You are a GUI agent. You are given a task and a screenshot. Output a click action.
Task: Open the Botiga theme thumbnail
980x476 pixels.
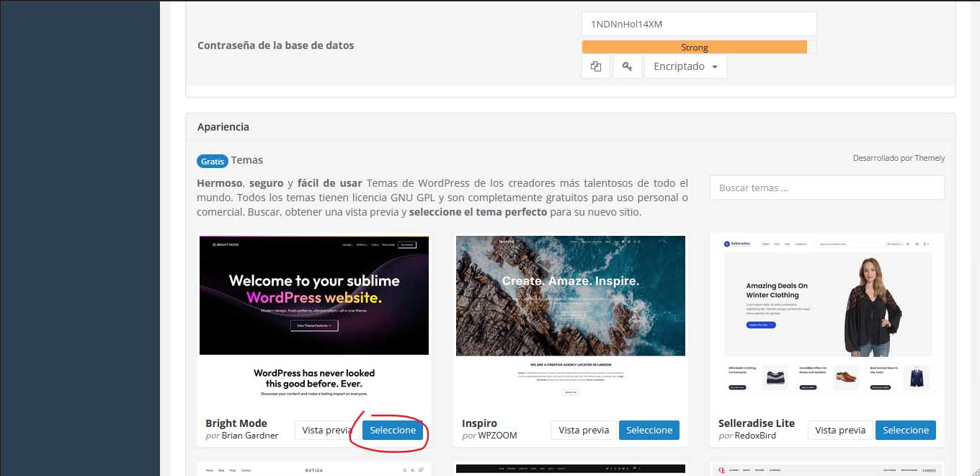(x=314, y=470)
